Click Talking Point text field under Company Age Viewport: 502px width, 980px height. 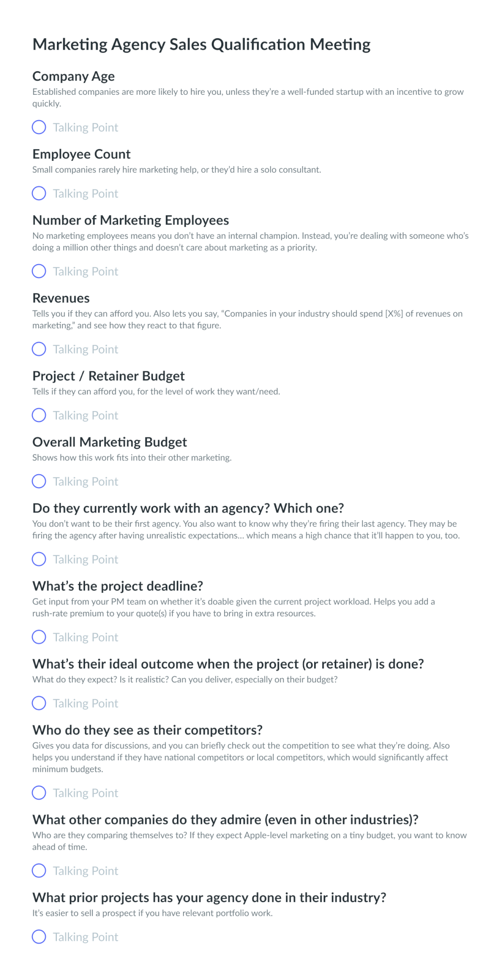point(86,127)
